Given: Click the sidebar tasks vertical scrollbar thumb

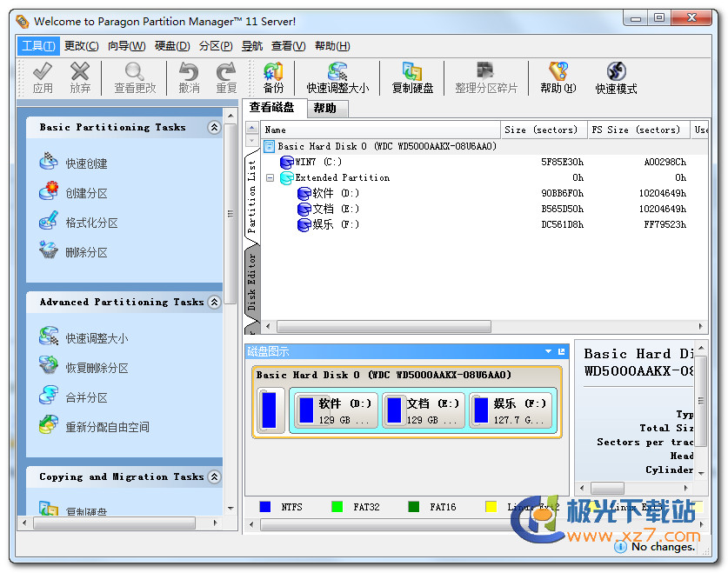Looking at the screenshot, I should click(x=230, y=213).
